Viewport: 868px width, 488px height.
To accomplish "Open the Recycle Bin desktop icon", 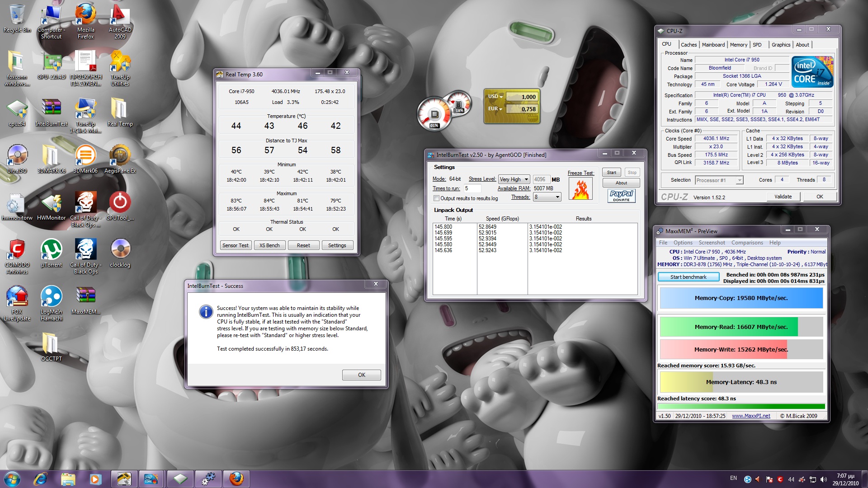I will (17, 19).
